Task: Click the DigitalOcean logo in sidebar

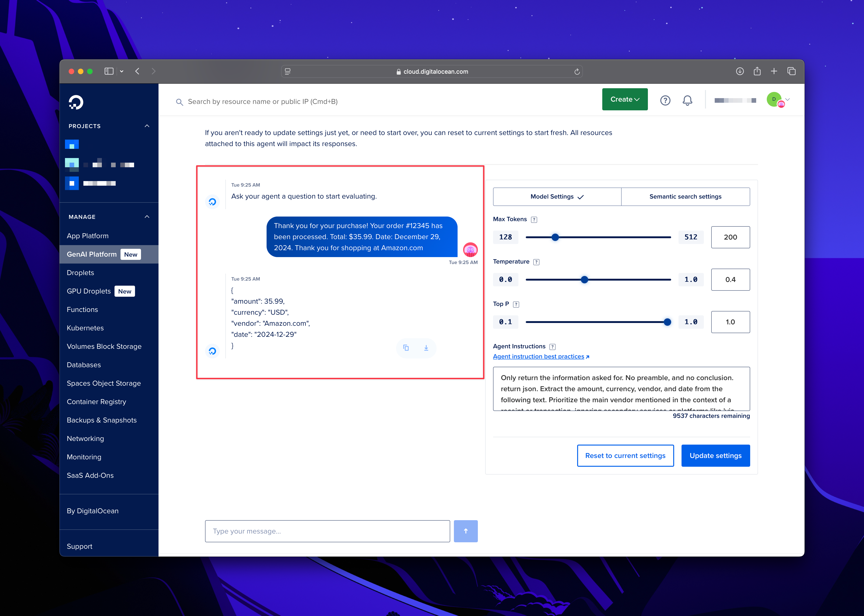Action: (76, 103)
